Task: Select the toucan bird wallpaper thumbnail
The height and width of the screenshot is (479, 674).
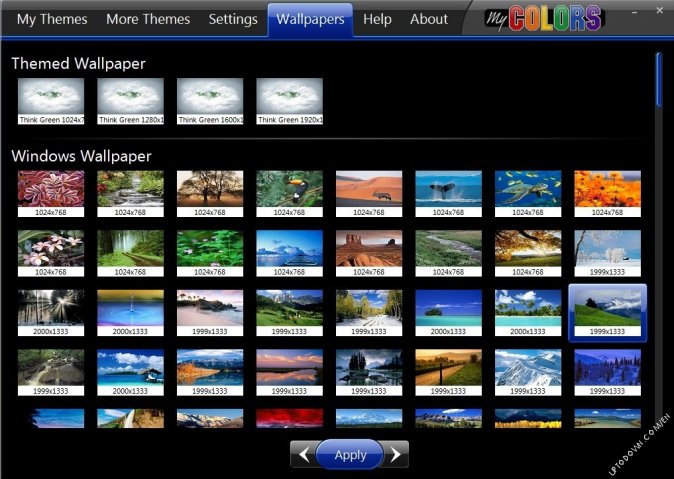Action: pyautogui.click(x=289, y=189)
